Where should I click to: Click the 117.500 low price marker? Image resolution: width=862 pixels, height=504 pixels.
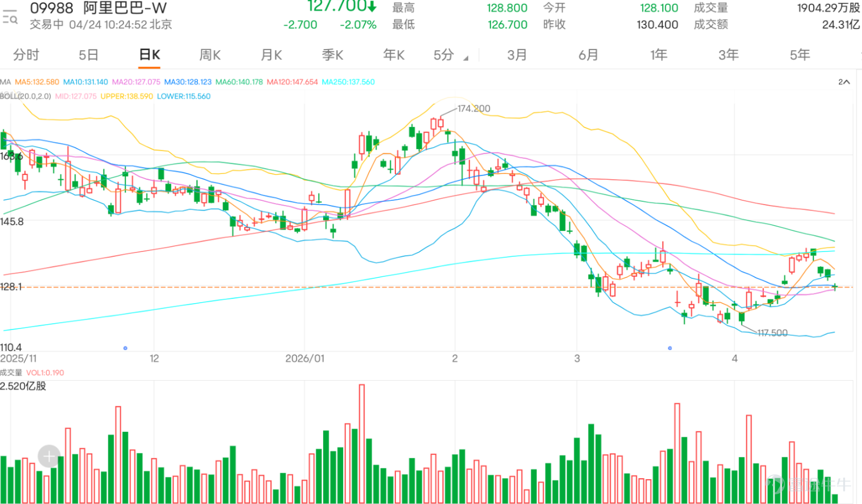tap(772, 333)
